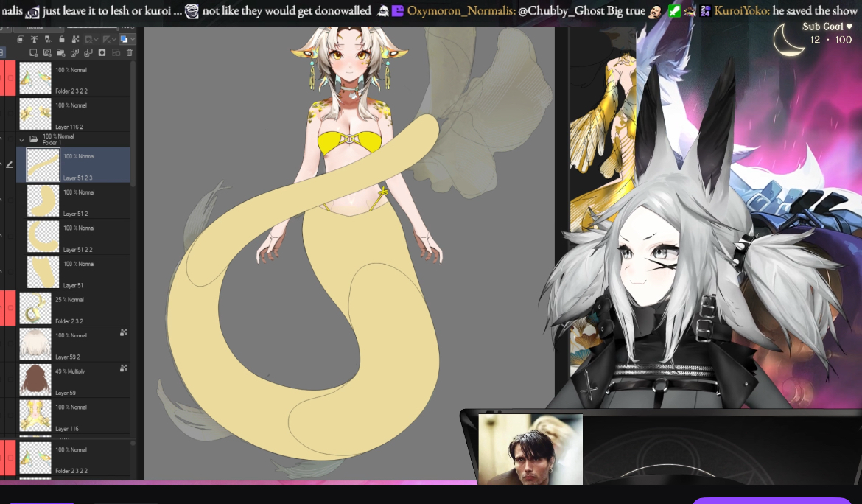Click the Lock transparent pixels icon
Screen dimensions: 862x504
coord(75,39)
